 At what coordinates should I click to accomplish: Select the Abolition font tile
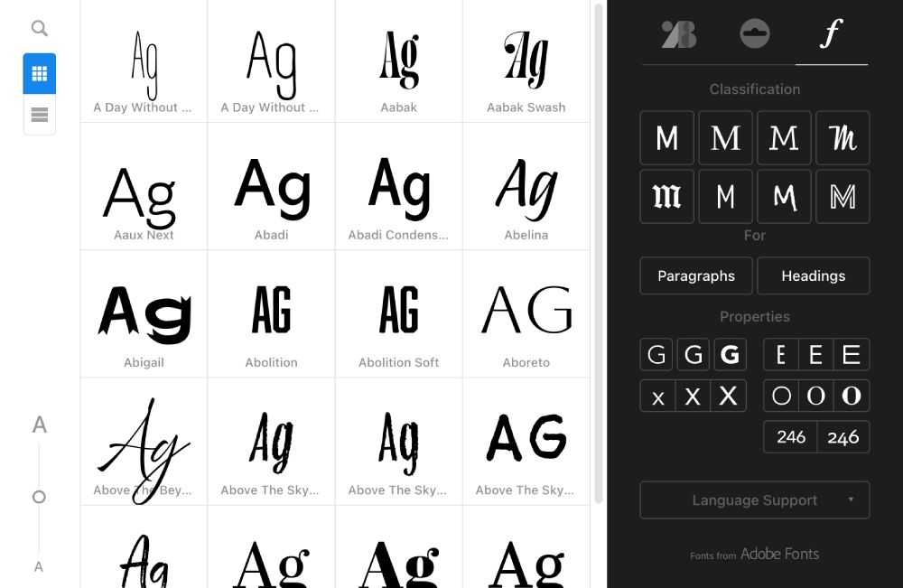[x=271, y=314]
